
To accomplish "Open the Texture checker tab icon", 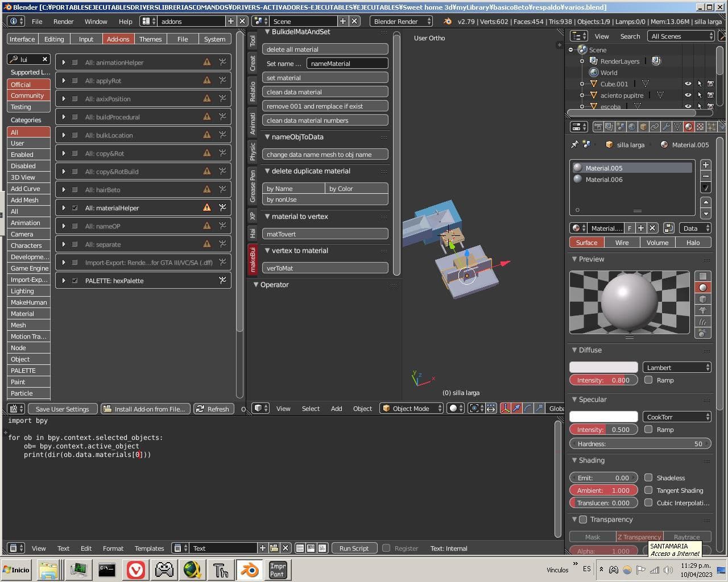I will point(700,127).
